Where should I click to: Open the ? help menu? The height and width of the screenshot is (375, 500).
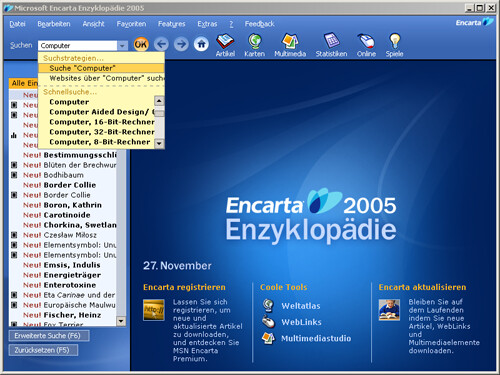click(231, 24)
